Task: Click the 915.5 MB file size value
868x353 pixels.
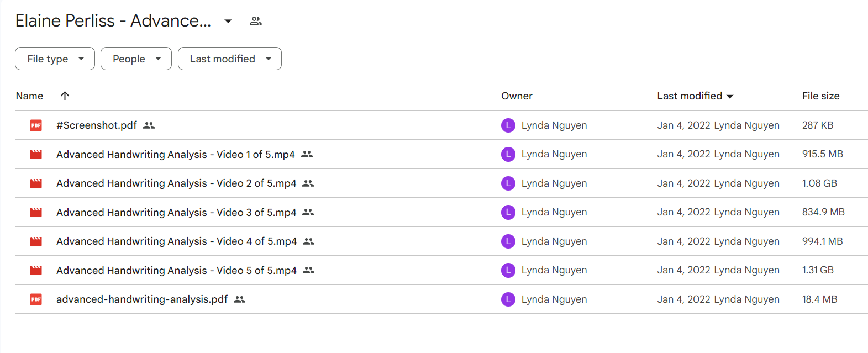Action: (x=823, y=154)
